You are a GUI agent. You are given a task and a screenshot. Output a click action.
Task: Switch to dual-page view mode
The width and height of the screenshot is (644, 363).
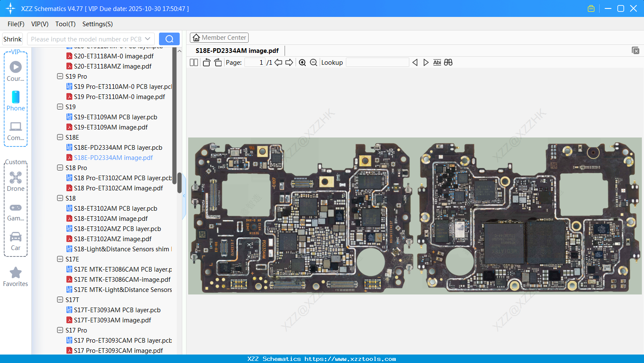coord(194,62)
